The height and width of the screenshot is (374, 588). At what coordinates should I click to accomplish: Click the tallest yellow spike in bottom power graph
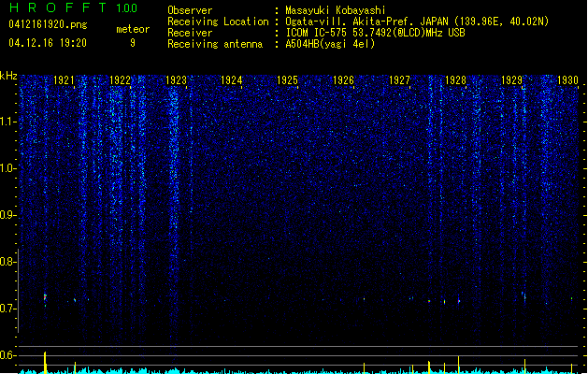tap(45, 363)
